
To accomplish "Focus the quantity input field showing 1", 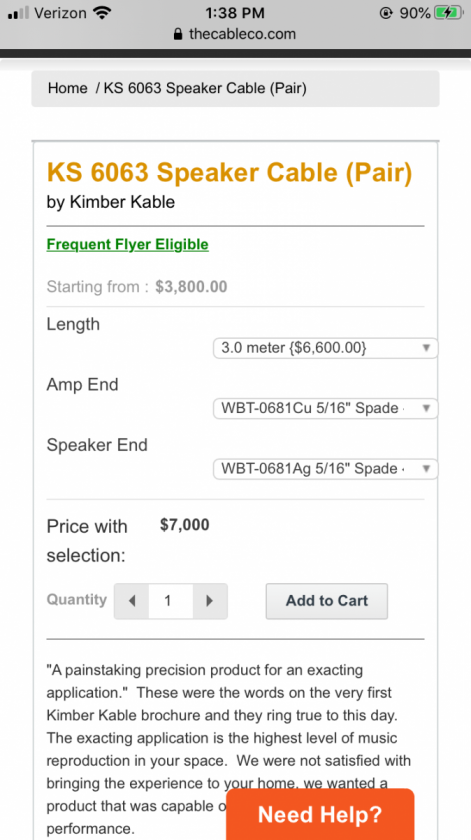I will click(170, 601).
